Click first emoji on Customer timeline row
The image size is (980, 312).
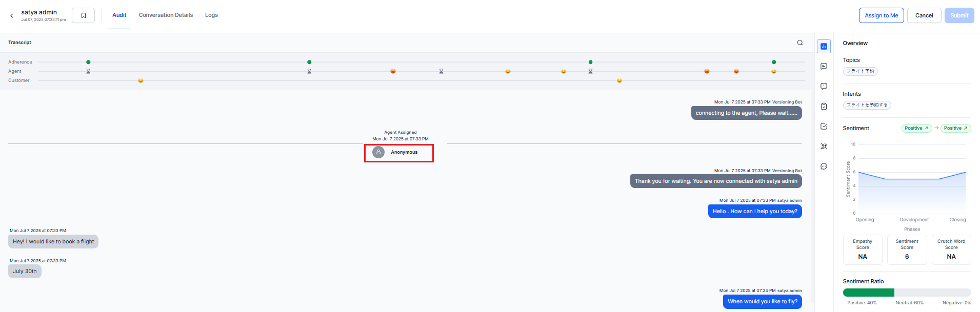[x=141, y=80]
